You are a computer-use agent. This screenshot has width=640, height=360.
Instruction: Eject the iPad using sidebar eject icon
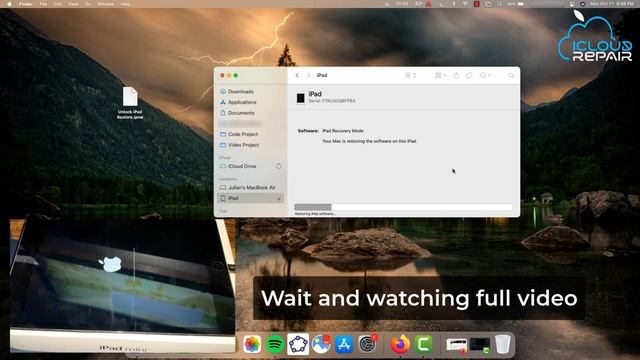(279, 199)
